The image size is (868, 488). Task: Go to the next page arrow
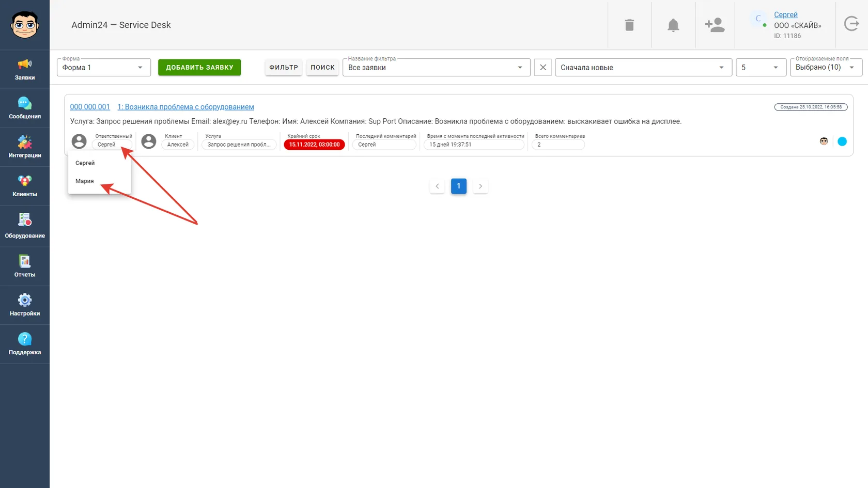(481, 186)
